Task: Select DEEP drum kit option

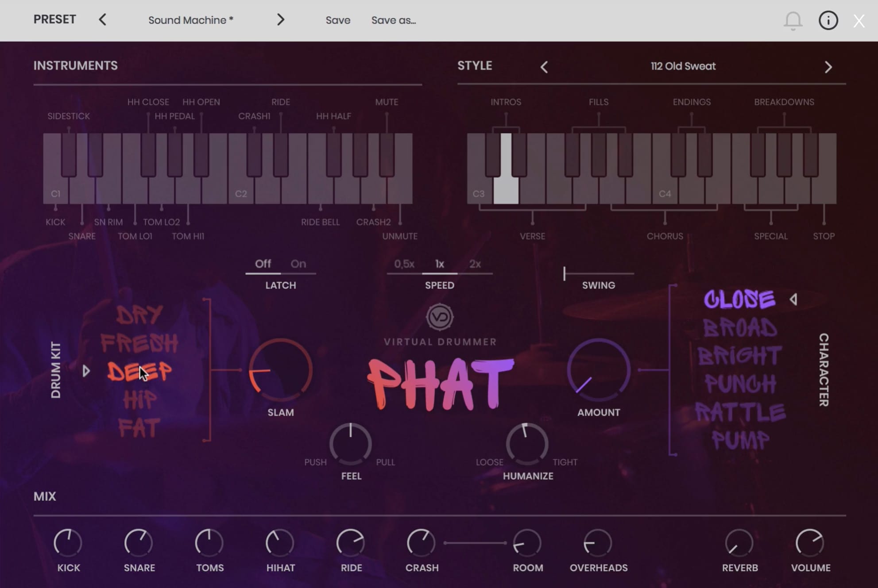Action: [139, 372]
